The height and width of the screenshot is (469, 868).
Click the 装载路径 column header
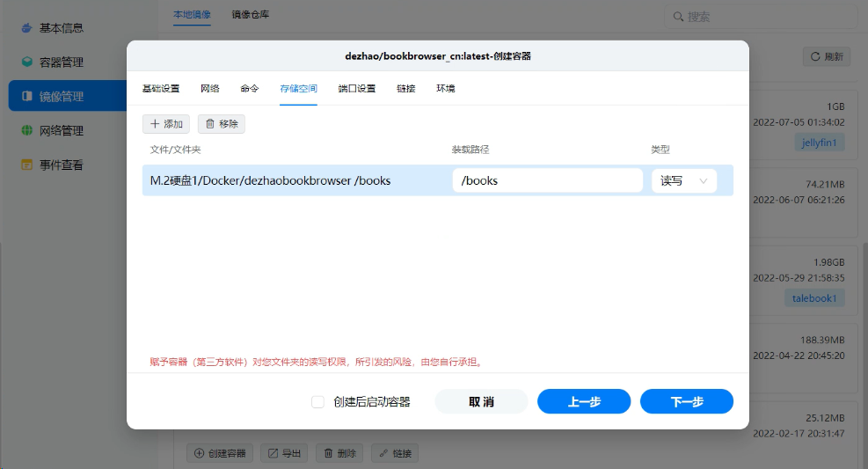[470, 150]
